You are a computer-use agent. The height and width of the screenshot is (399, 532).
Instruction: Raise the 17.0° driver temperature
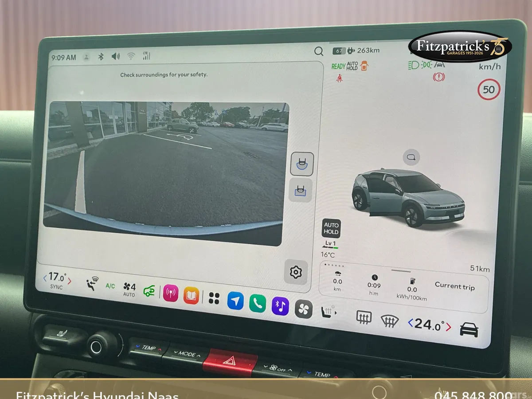(70, 281)
